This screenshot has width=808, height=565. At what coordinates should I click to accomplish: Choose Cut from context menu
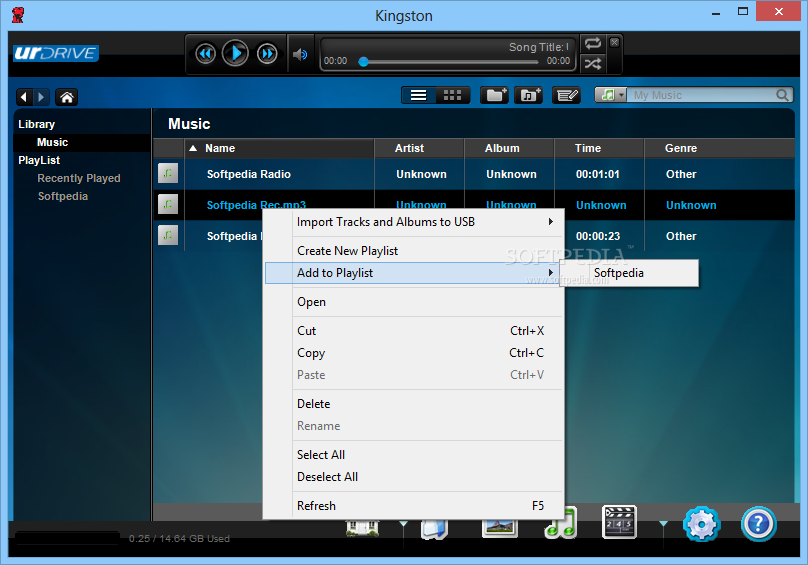point(414,331)
